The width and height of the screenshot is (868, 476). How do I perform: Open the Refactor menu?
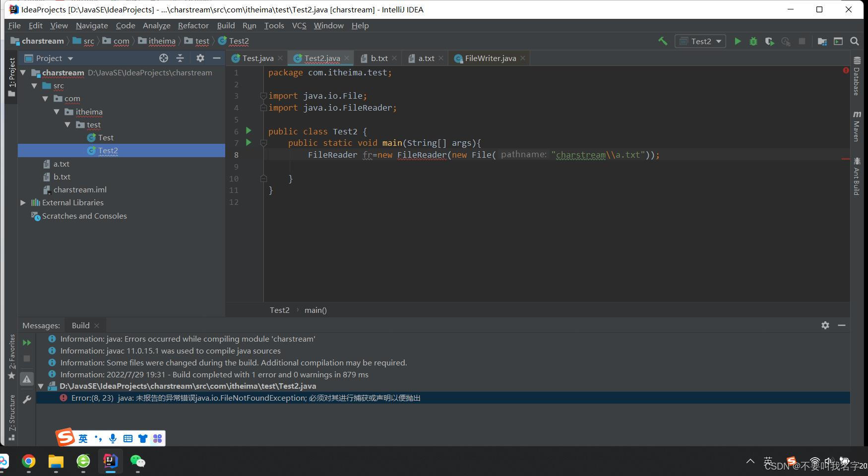pos(193,25)
